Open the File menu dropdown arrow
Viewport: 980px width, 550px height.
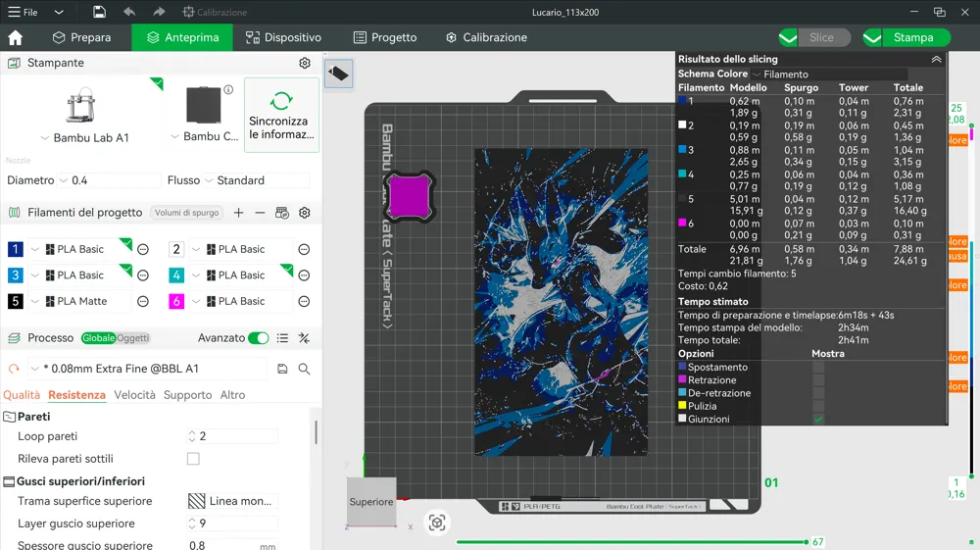tap(59, 12)
